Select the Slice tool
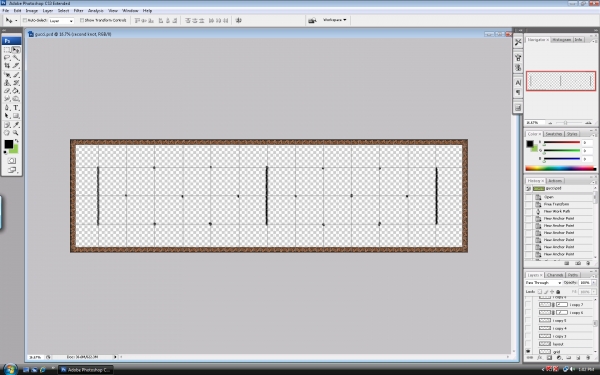Image resolution: width=600 pixels, height=375 pixels. pos(16,66)
